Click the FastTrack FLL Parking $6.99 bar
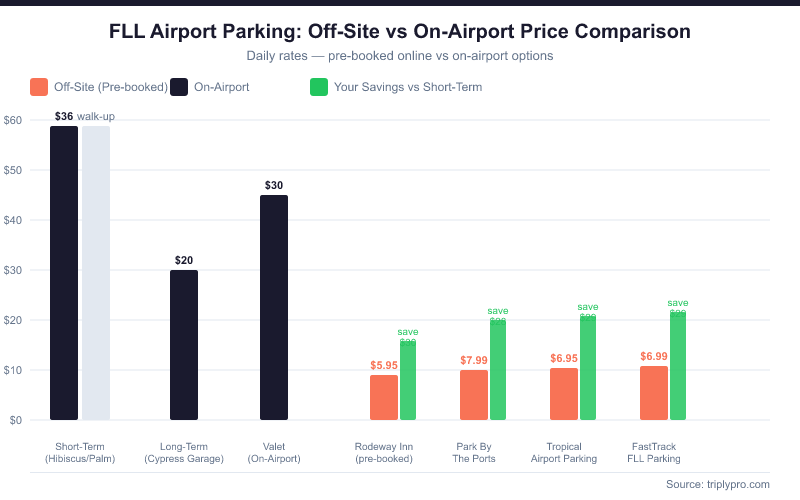 click(x=654, y=393)
